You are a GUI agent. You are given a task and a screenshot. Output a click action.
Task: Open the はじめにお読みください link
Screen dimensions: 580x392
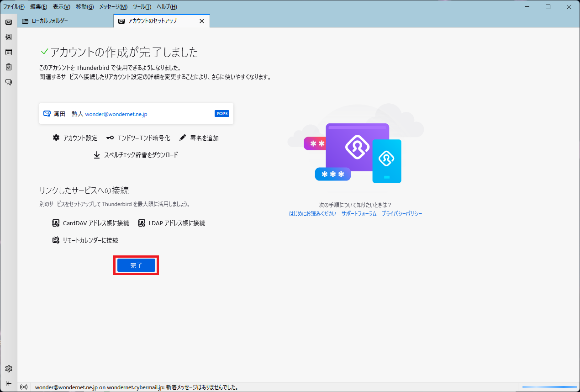pos(313,213)
